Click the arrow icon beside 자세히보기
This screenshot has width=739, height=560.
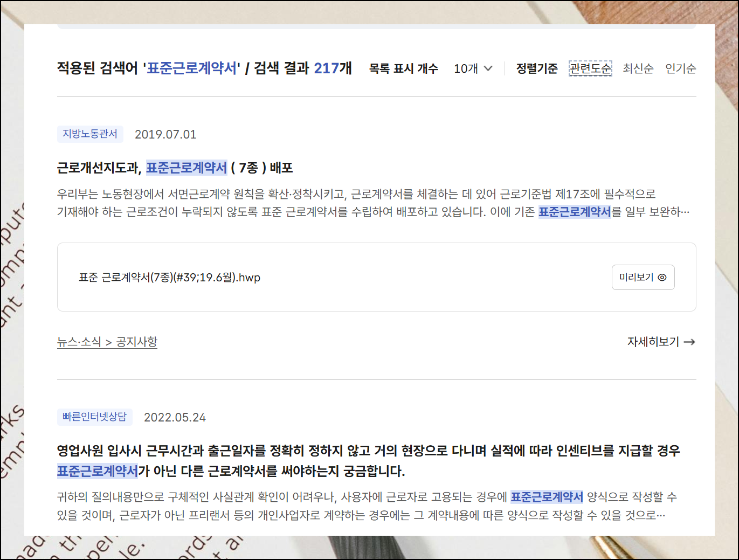pos(689,342)
